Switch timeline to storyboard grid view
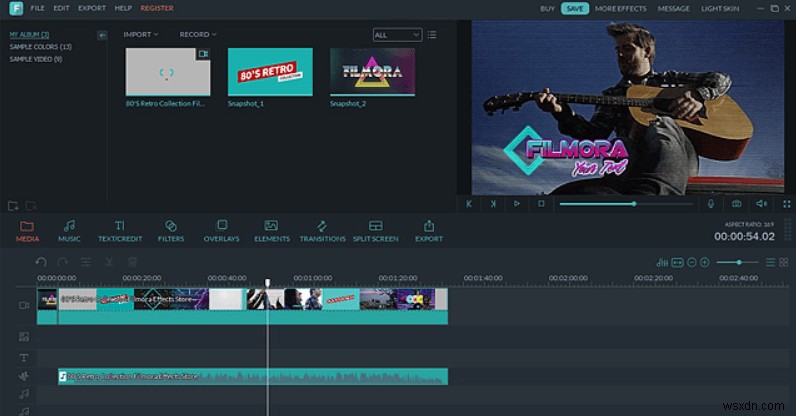796x416 pixels. pyautogui.click(x=784, y=263)
